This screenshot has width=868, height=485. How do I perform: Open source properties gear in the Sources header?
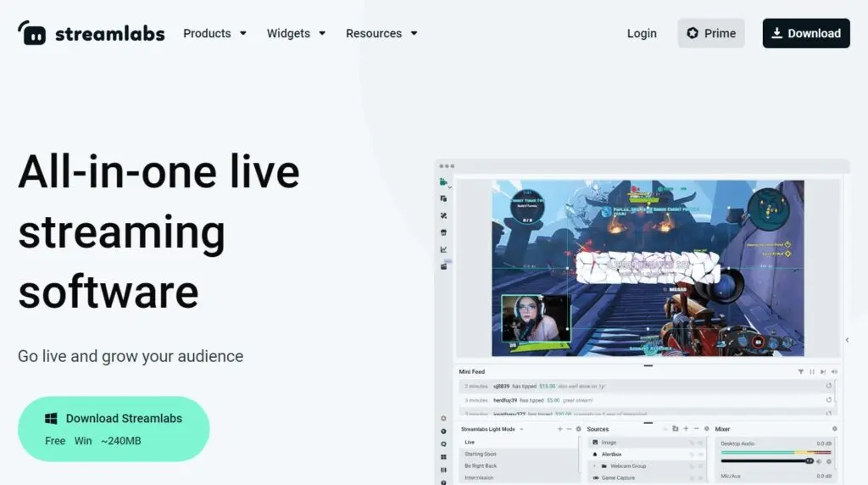(706, 428)
